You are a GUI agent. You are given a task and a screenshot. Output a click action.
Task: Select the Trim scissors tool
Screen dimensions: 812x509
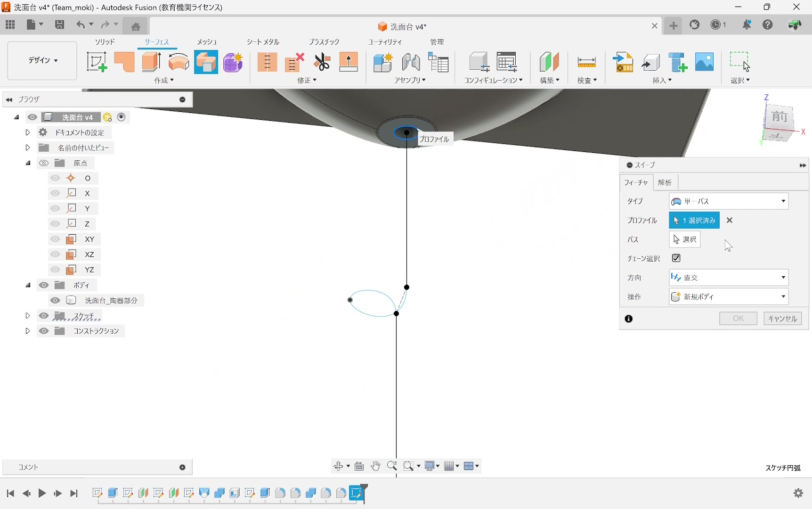(x=322, y=62)
